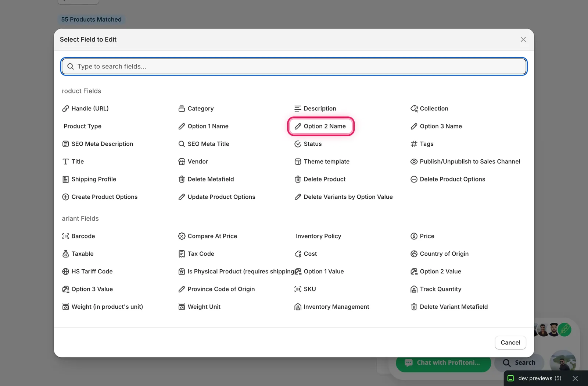
Task: Click the Delete Product trash icon
Action: pyautogui.click(x=298, y=179)
